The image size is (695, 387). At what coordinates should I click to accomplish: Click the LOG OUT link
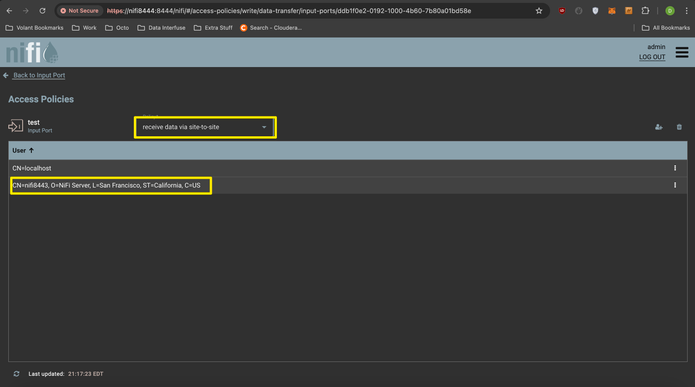[652, 57]
